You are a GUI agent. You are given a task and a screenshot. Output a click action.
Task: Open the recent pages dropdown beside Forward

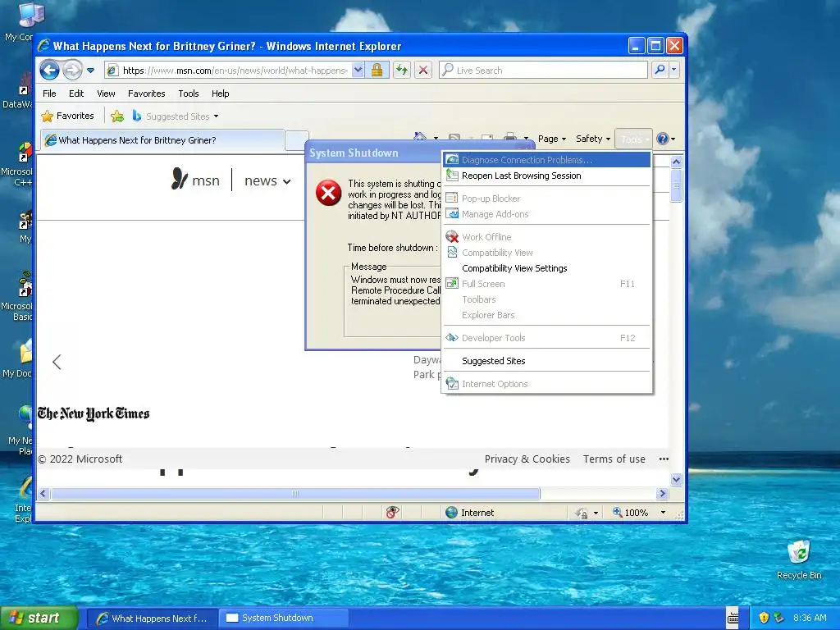pos(90,71)
